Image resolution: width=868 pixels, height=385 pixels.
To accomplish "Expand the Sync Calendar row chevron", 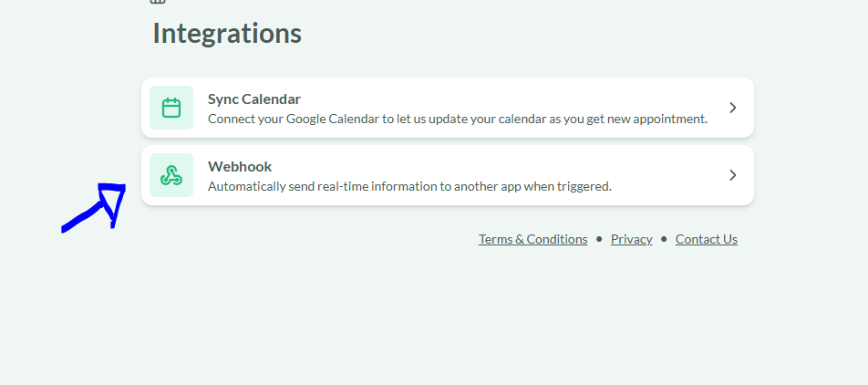I will coord(733,108).
